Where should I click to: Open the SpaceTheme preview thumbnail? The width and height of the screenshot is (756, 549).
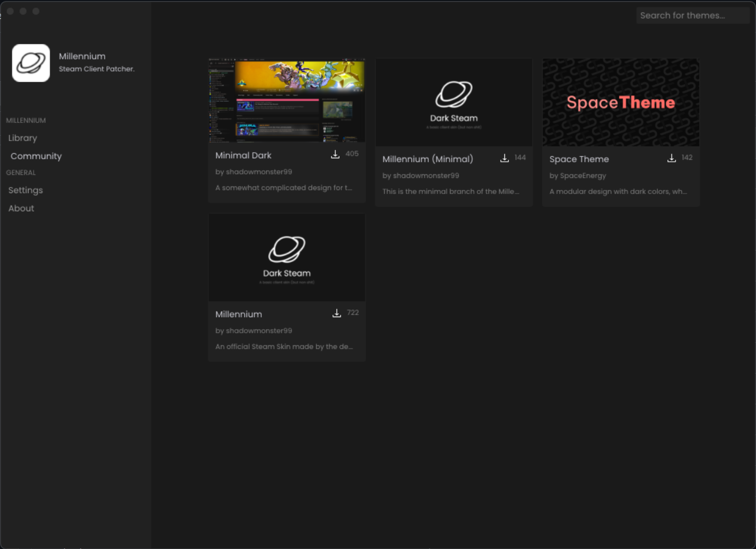621,102
